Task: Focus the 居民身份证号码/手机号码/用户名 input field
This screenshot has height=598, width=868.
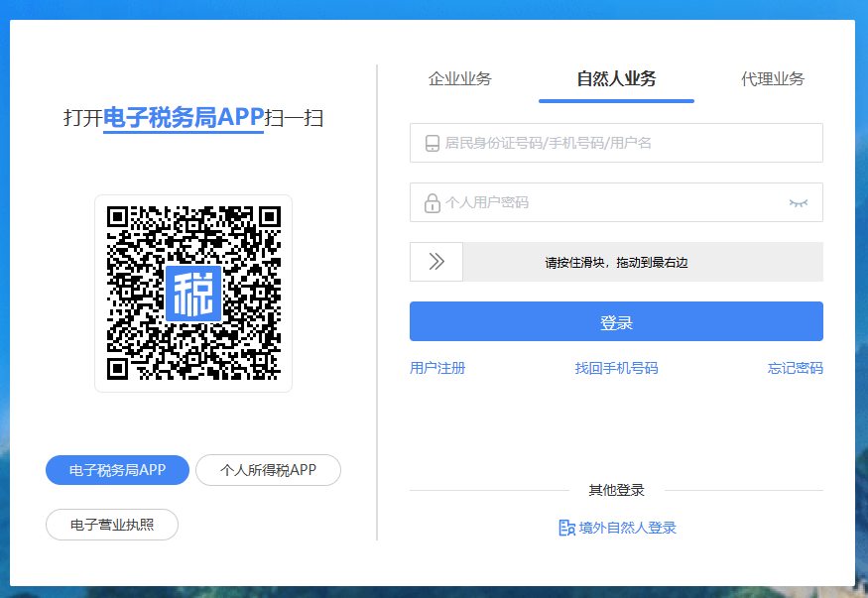Action: [x=625, y=143]
